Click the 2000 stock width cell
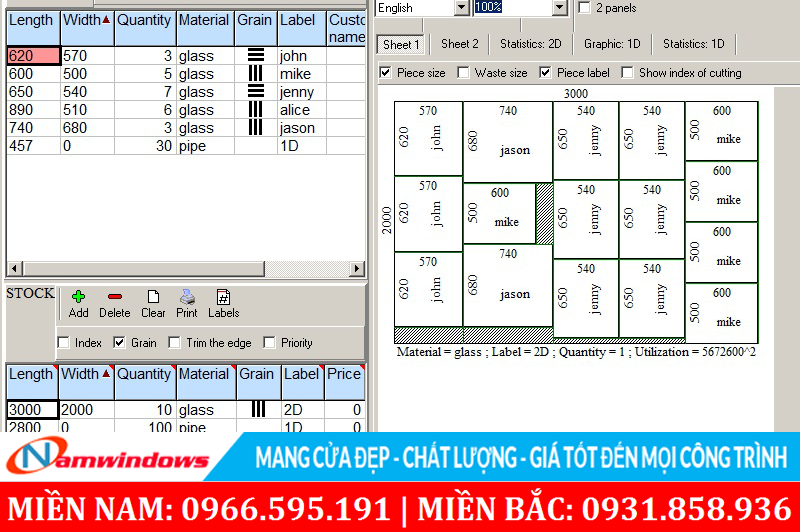 (x=86, y=410)
